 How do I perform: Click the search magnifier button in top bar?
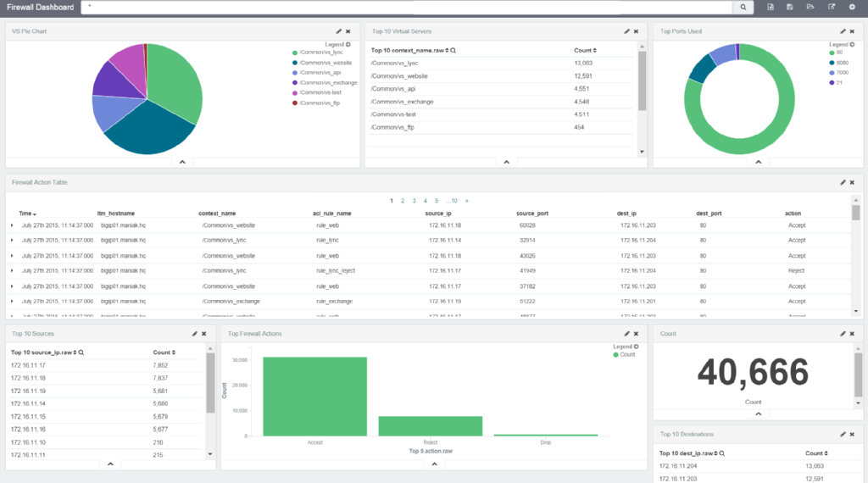[743, 7]
